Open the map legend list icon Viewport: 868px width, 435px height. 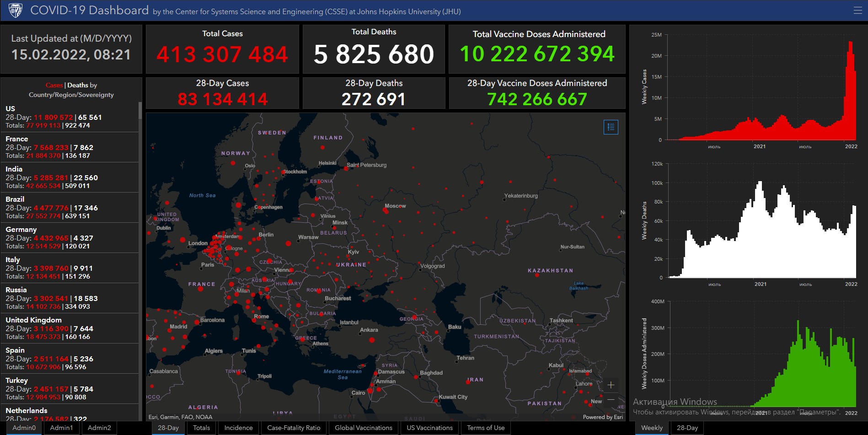tap(611, 127)
